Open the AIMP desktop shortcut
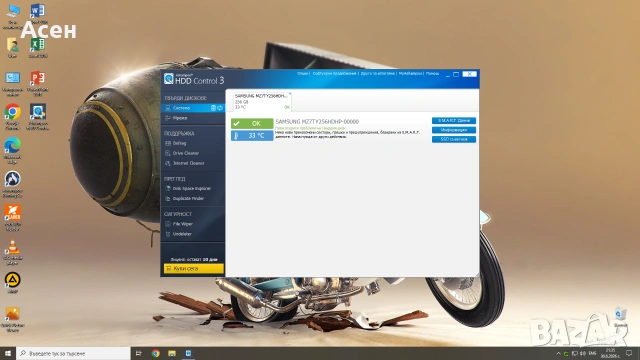This screenshot has height=360, width=640. [12, 282]
